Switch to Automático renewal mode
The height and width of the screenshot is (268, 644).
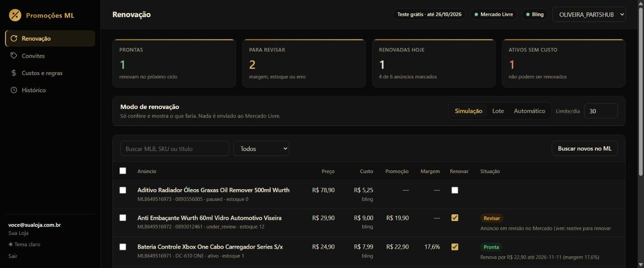pos(530,111)
